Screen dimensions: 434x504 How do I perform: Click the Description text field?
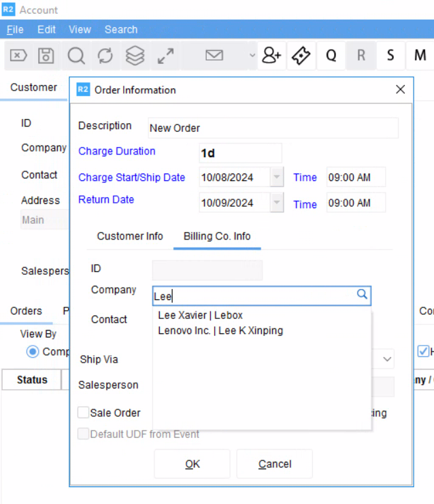coord(273,128)
